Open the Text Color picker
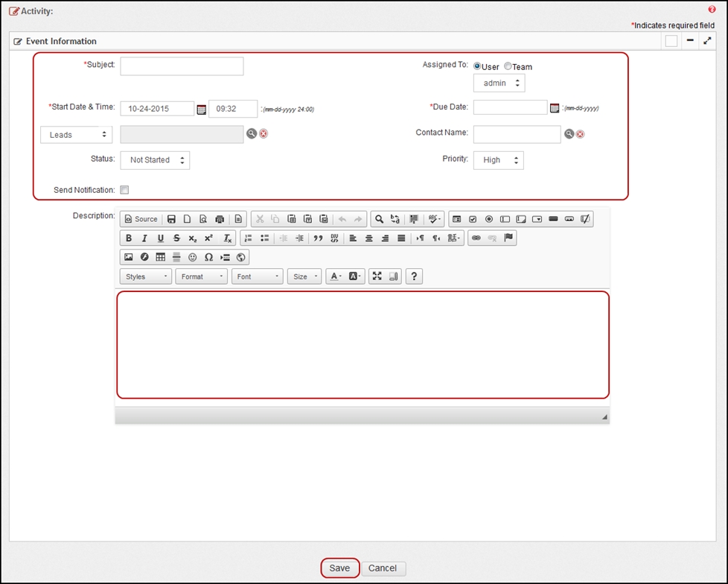This screenshot has height=584, width=728. [336, 276]
